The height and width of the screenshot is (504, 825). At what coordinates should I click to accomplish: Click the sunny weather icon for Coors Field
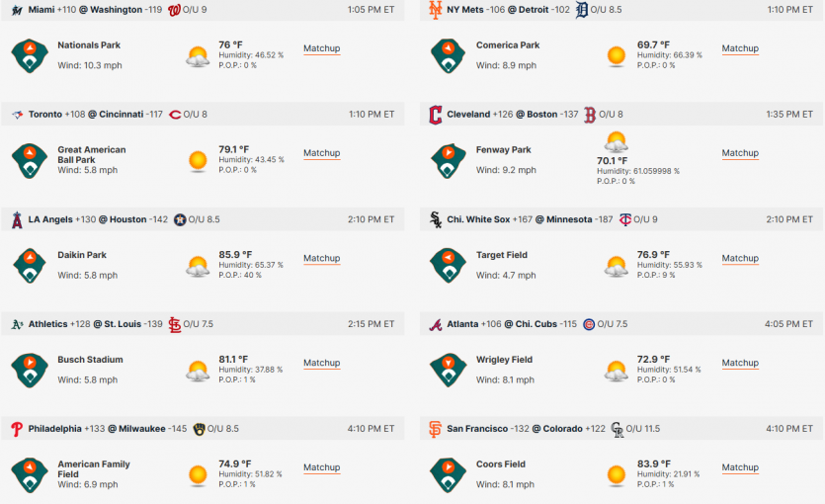pyautogui.click(x=617, y=475)
